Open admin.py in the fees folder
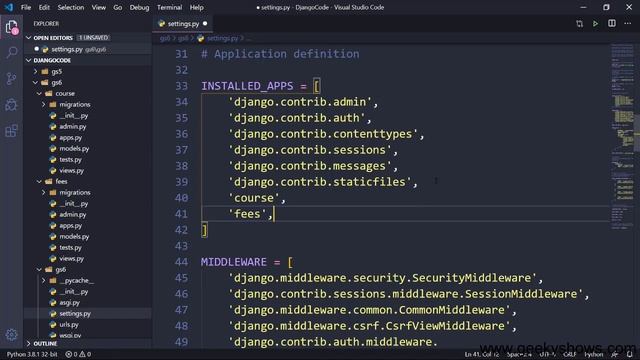The image size is (640, 360). point(72,214)
